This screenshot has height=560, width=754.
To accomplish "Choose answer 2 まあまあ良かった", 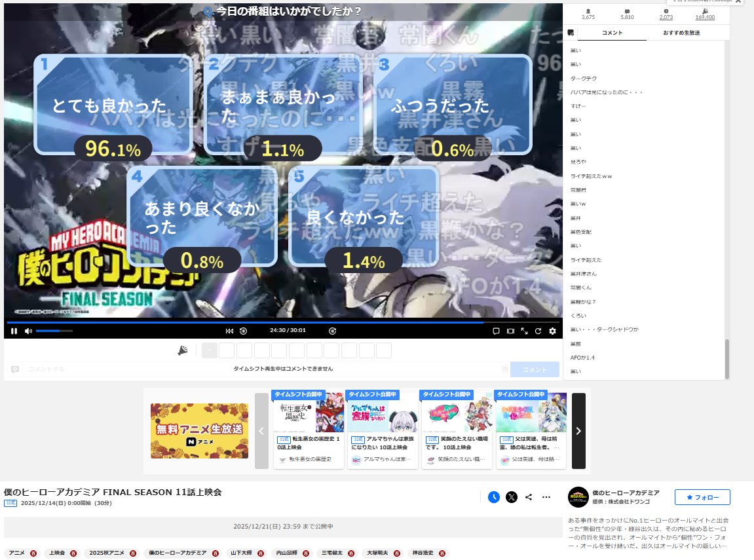I will pos(283,104).
